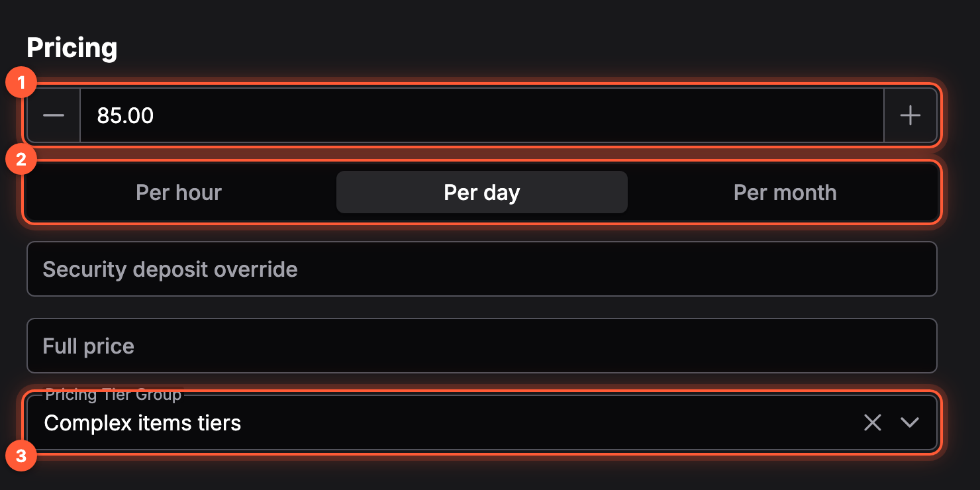Click the 85.00 value text
This screenshot has height=490, width=980.
click(125, 116)
